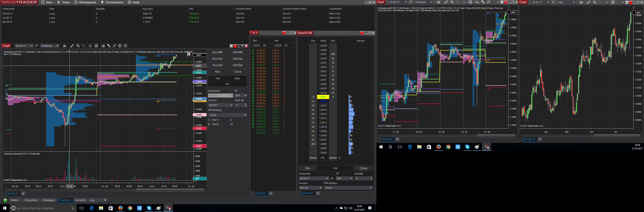Open Chart Trader TIF DAY dropdown

click(240, 95)
